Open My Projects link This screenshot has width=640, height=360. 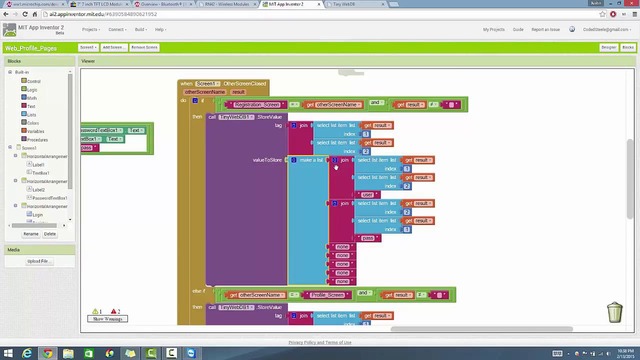tap(493, 29)
